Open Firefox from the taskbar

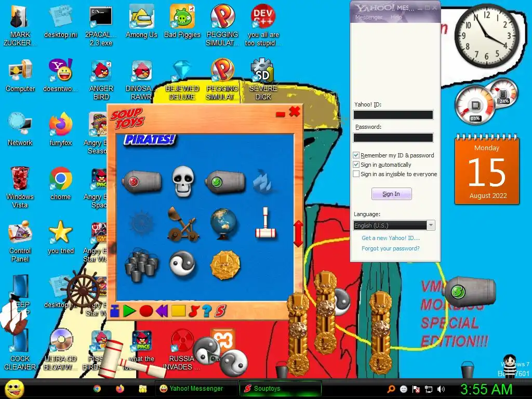click(120, 389)
